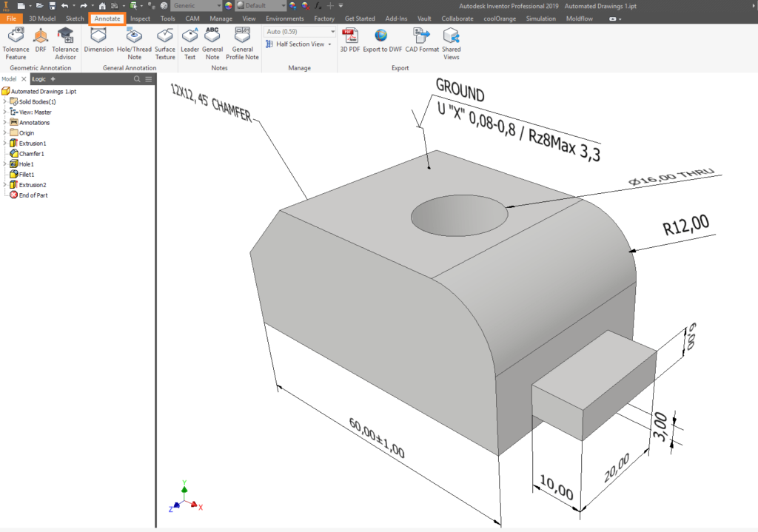Select the Surface Texture tool
This screenshot has height=532, width=758.
(x=165, y=44)
